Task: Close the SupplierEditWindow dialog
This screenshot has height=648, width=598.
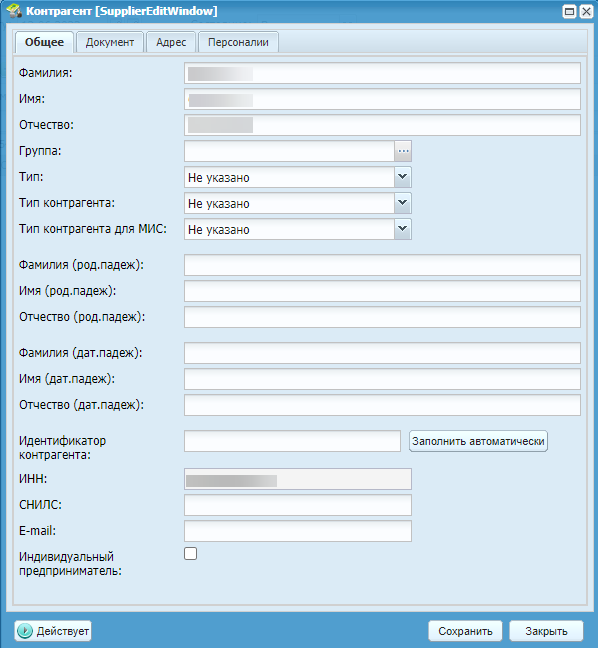Action: pyautogui.click(x=586, y=12)
